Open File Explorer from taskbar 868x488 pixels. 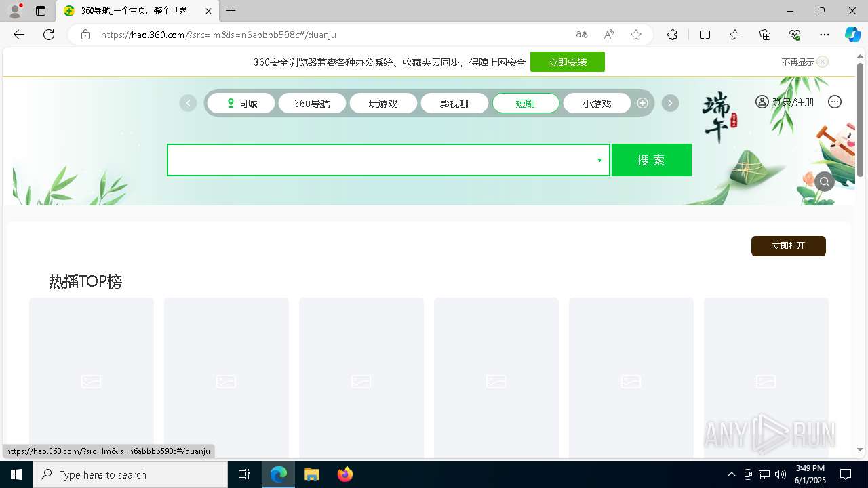[x=312, y=474]
